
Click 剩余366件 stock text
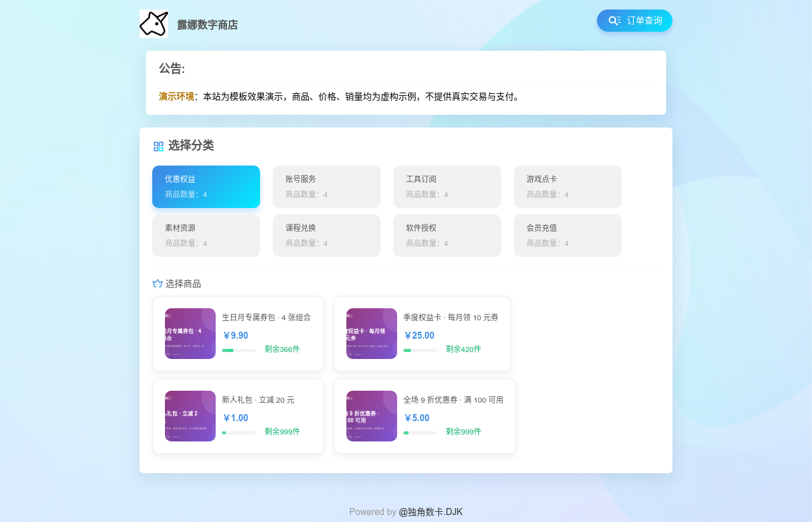282,349
